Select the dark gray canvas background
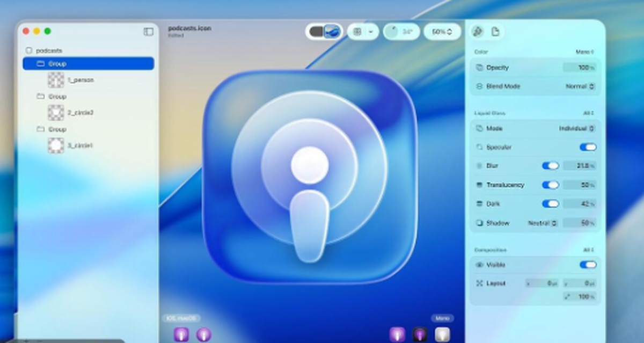Image resolution: width=644 pixels, height=343 pixels. tap(316, 32)
